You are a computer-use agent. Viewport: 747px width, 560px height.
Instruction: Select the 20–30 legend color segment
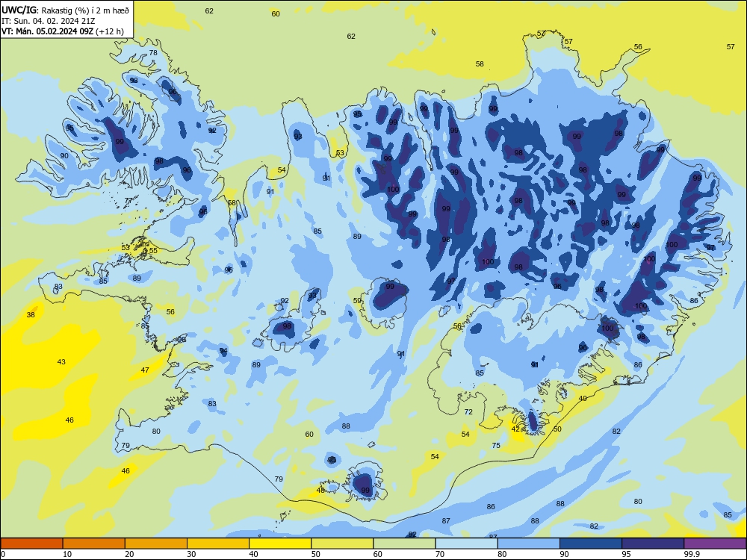tap(156, 544)
